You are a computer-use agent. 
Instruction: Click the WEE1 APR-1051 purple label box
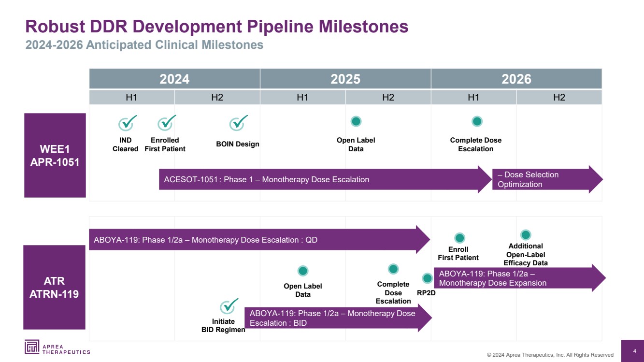click(x=55, y=155)
